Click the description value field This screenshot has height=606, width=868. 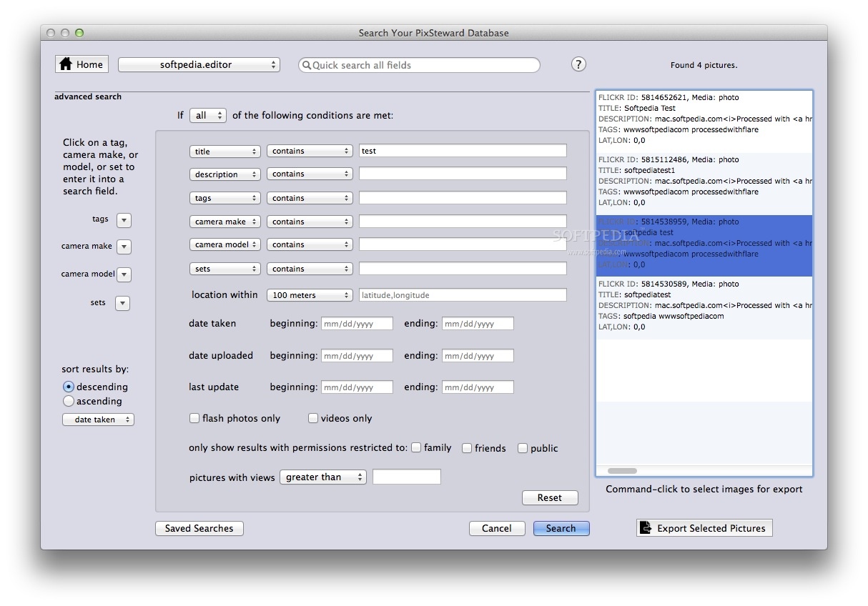click(463, 174)
